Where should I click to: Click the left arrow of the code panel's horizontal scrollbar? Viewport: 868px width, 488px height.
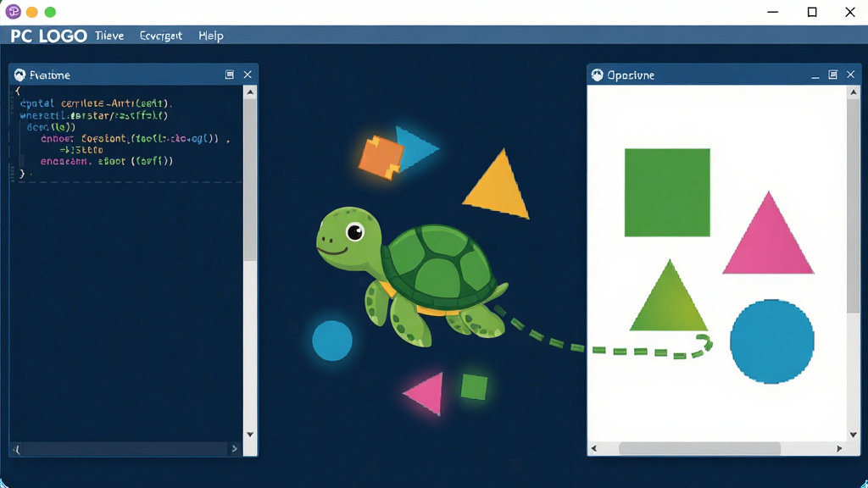(x=17, y=449)
